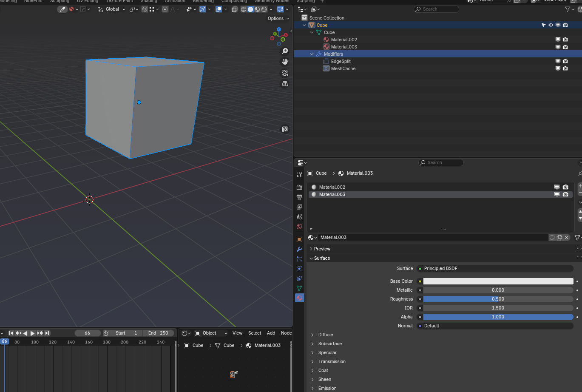Image resolution: width=582 pixels, height=392 pixels.
Task: Open the Object Constraints properties tab
Action: click(299, 278)
